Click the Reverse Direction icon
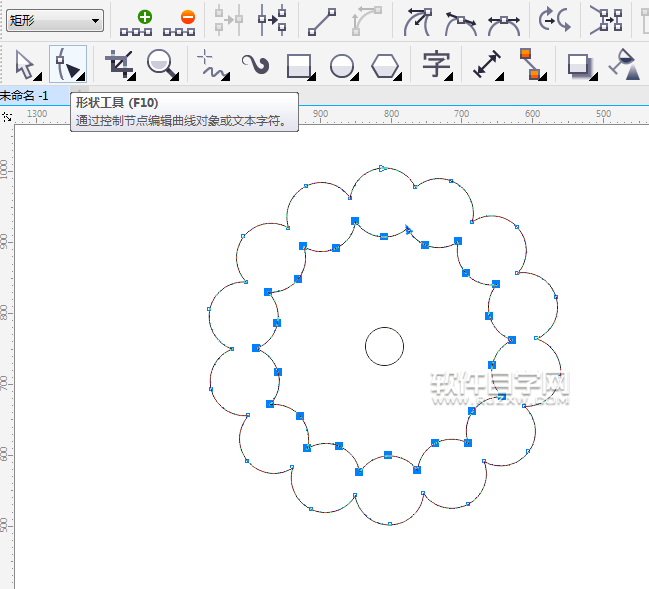 [x=555, y=20]
